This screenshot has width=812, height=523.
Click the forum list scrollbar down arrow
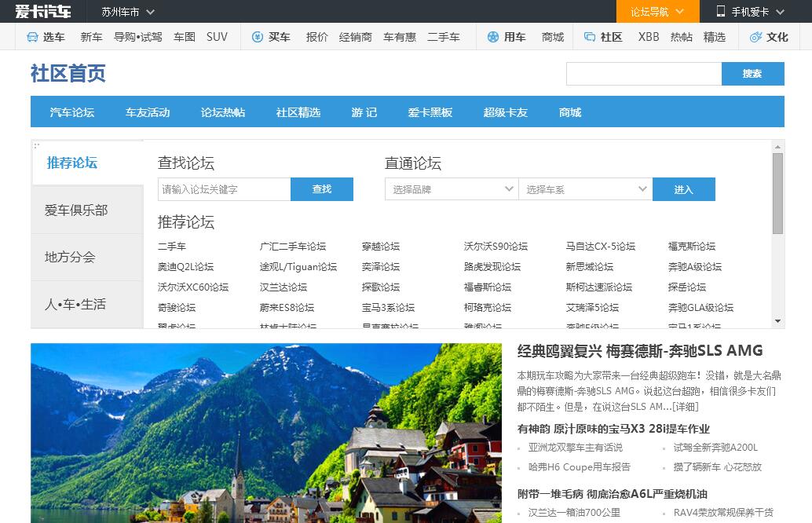point(777,321)
